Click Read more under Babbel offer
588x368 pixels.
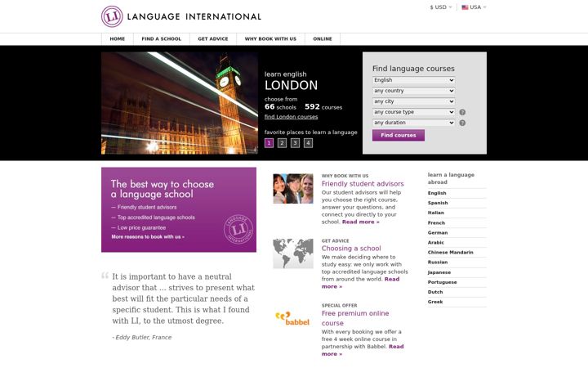(363, 350)
